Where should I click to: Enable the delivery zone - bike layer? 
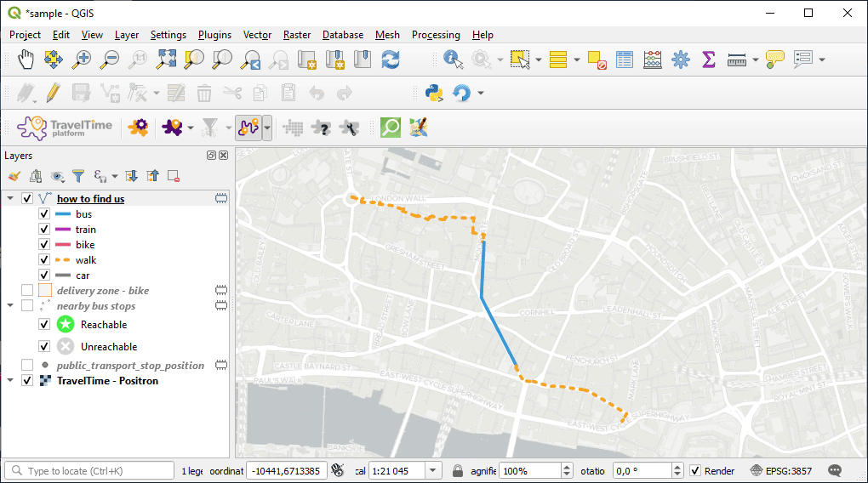point(27,291)
